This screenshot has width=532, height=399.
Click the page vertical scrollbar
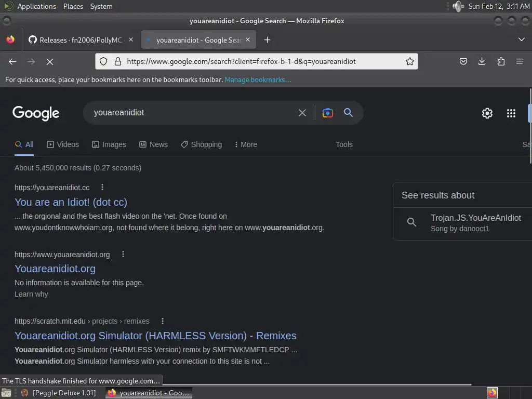coord(530,126)
